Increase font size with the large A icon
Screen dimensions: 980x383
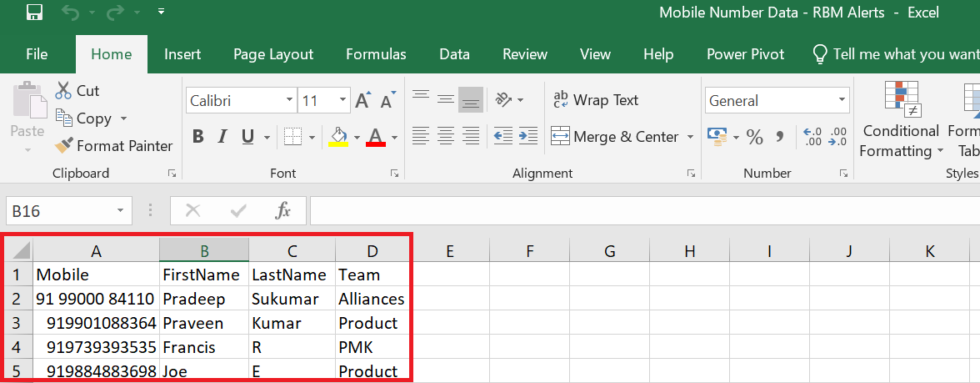pos(362,100)
